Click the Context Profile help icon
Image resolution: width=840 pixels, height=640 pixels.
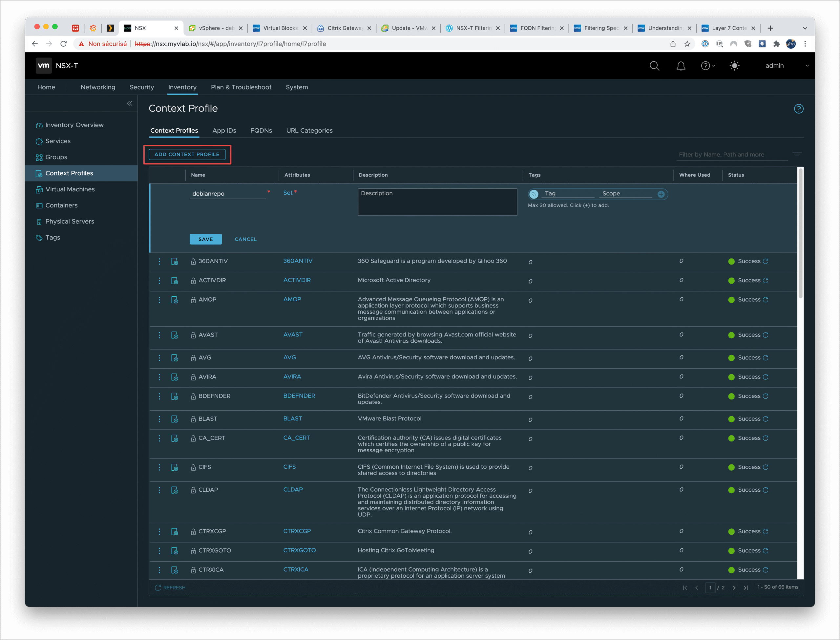(x=799, y=109)
